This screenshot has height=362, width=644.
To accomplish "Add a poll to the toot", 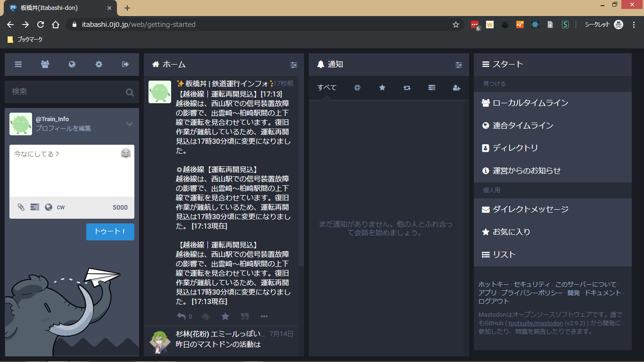I will point(34,207).
